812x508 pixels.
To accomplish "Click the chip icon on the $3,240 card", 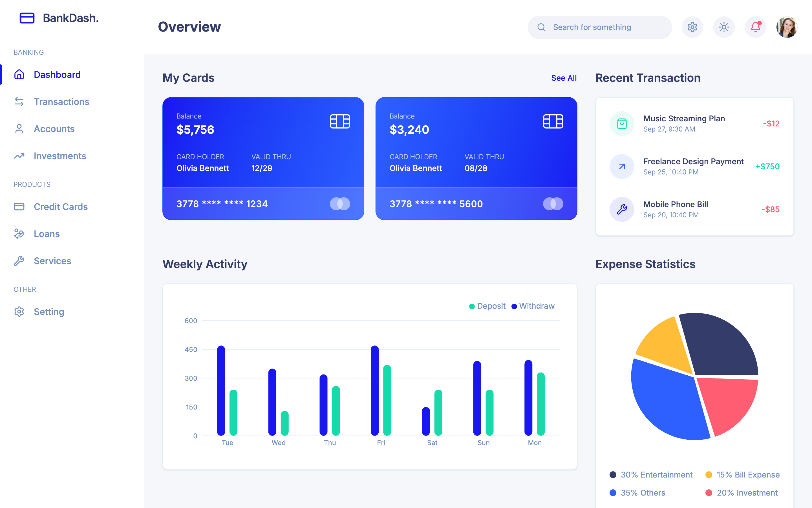I will [553, 121].
